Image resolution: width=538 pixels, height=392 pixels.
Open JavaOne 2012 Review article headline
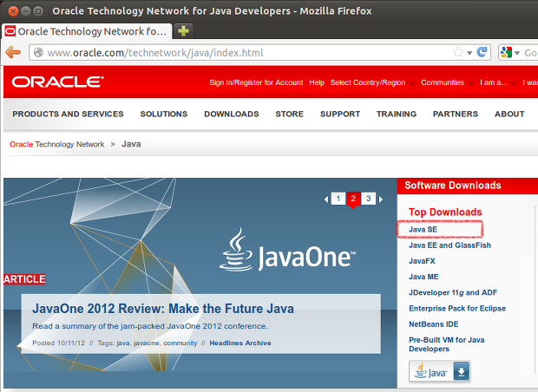click(x=163, y=309)
